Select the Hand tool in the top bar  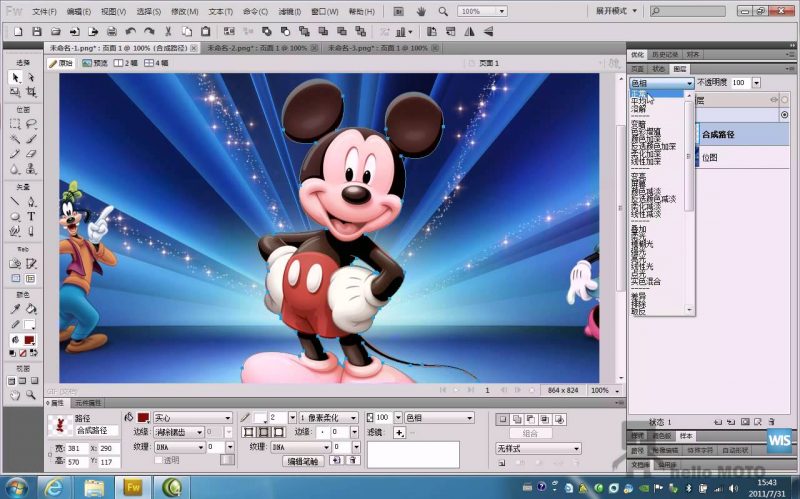coord(422,11)
